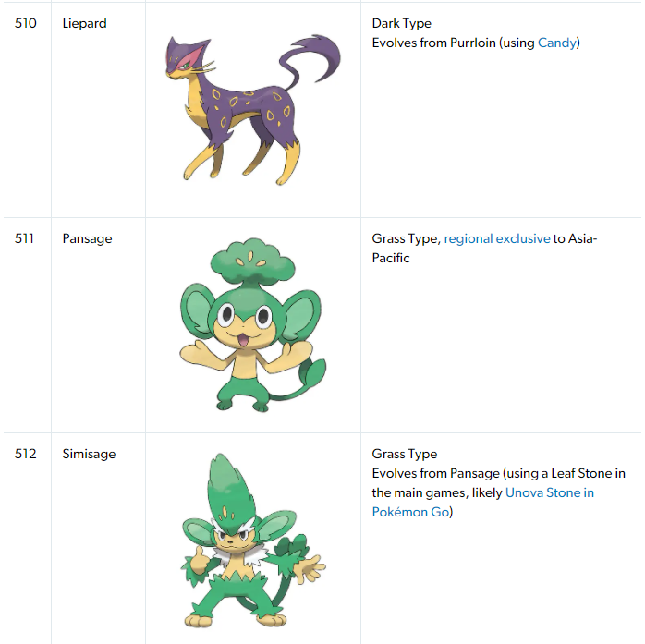Click Pansage's green leafy head tuft
This screenshot has height=644, width=645.
[252, 261]
